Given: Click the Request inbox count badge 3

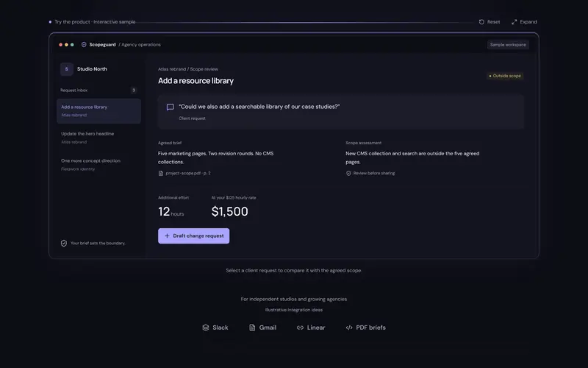Looking at the screenshot, I should pos(134,90).
